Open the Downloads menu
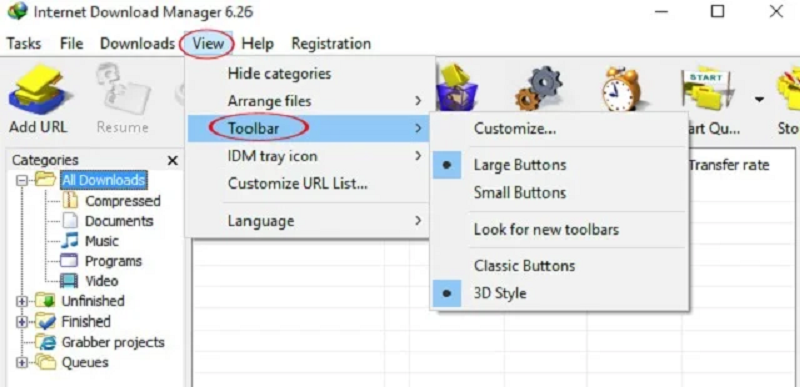Viewport: 800px width, 387px height. click(137, 43)
